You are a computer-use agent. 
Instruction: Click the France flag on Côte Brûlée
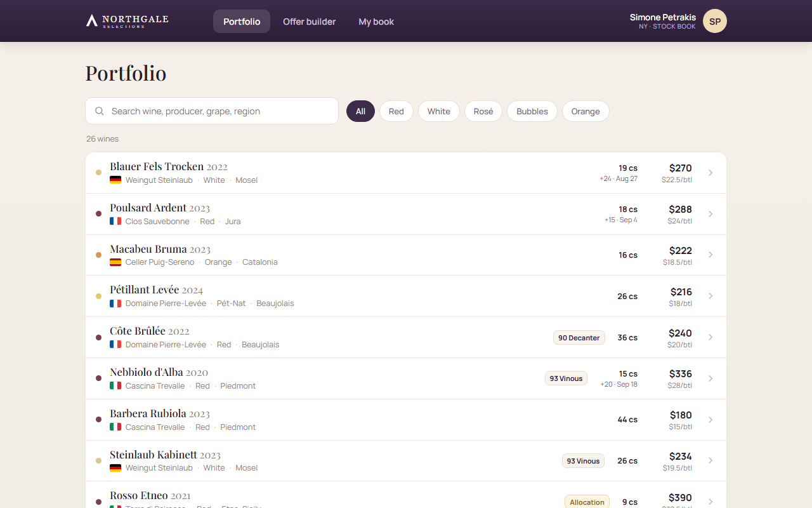pyautogui.click(x=115, y=345)
